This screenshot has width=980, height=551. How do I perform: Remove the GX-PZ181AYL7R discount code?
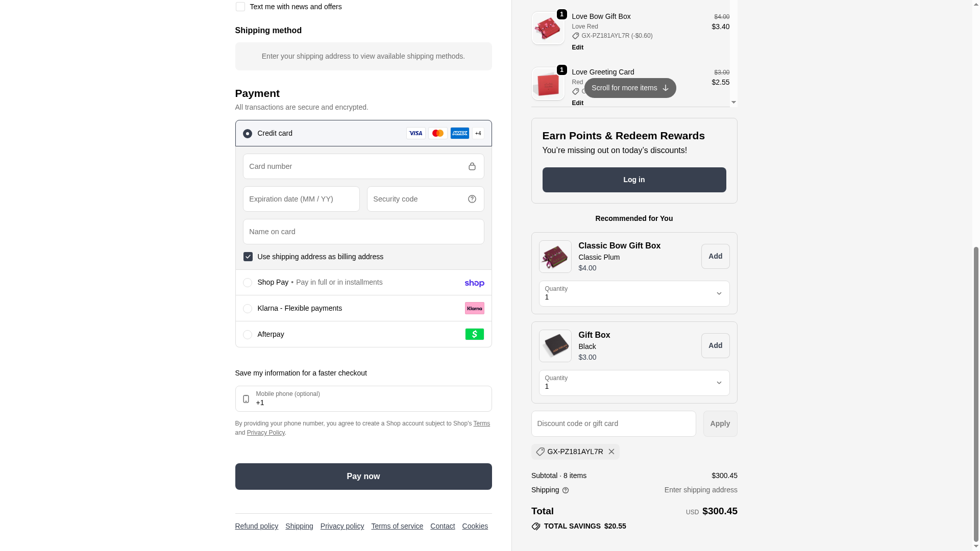tap(611, 452)
